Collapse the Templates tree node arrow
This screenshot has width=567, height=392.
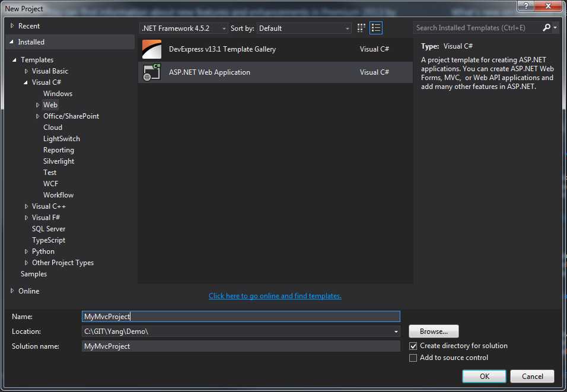coord(14,60)
